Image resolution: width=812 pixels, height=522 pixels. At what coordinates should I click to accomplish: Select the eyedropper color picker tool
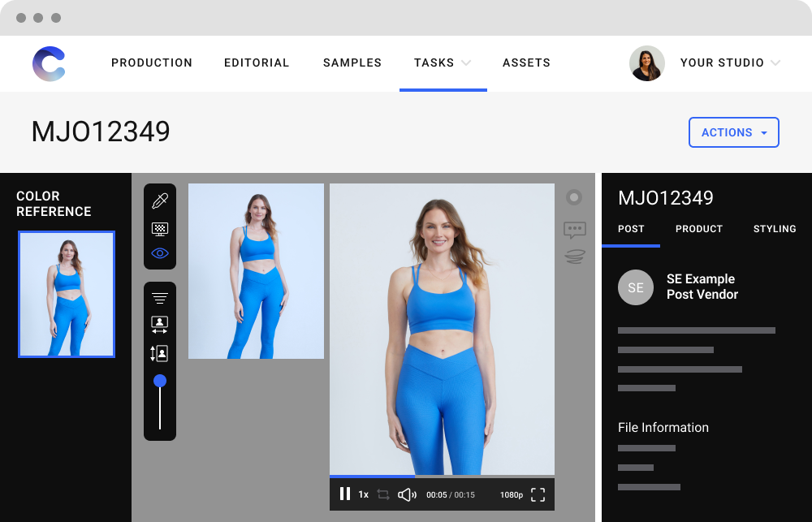click(x=160, y=201)
